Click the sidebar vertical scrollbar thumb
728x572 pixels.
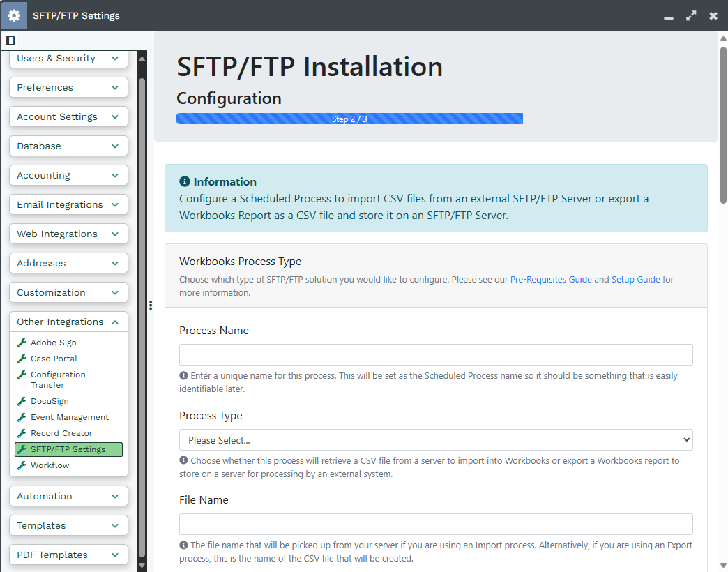point(142,317)
